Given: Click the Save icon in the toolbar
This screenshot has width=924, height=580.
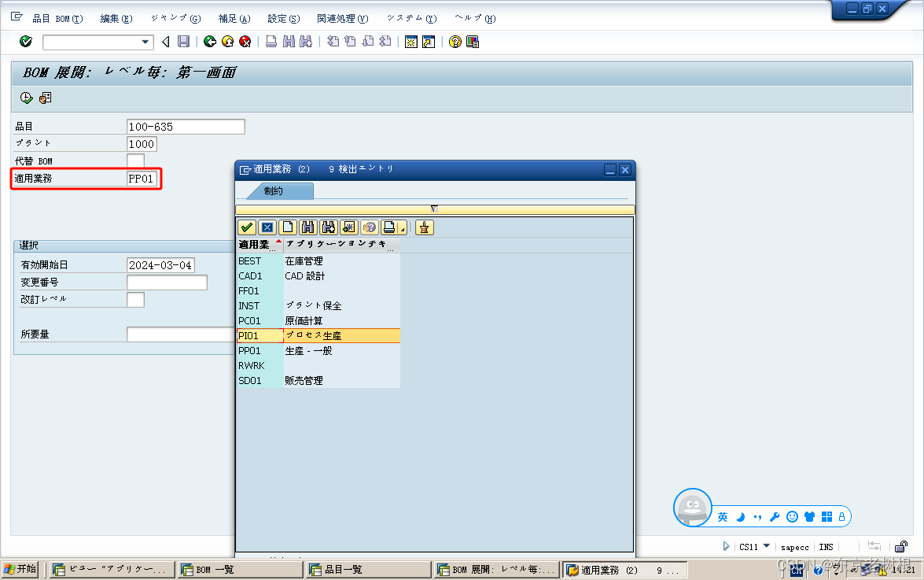Looking at the screenshot, I should [x=183, y=41].
